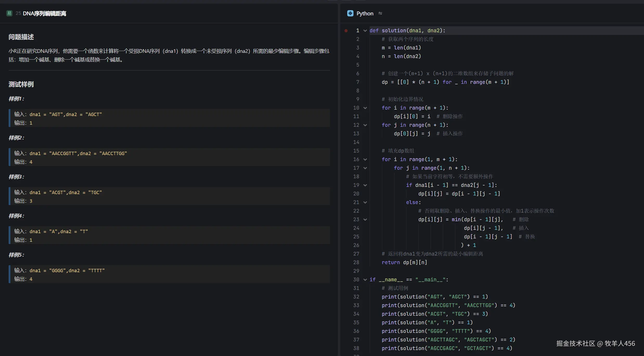Collapse the solution function at line 1
This screenshot has height=356, width=644.
[365, 31]
